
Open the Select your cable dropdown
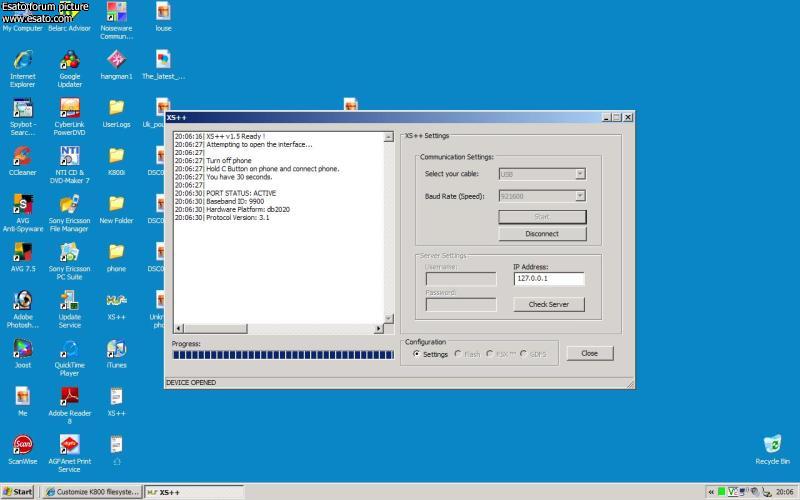coord(580,174)
